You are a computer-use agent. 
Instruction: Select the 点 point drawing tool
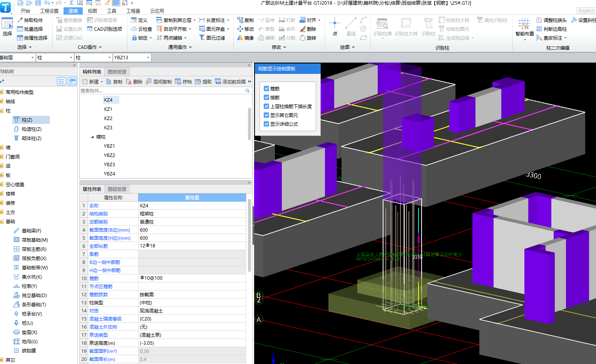335,27
